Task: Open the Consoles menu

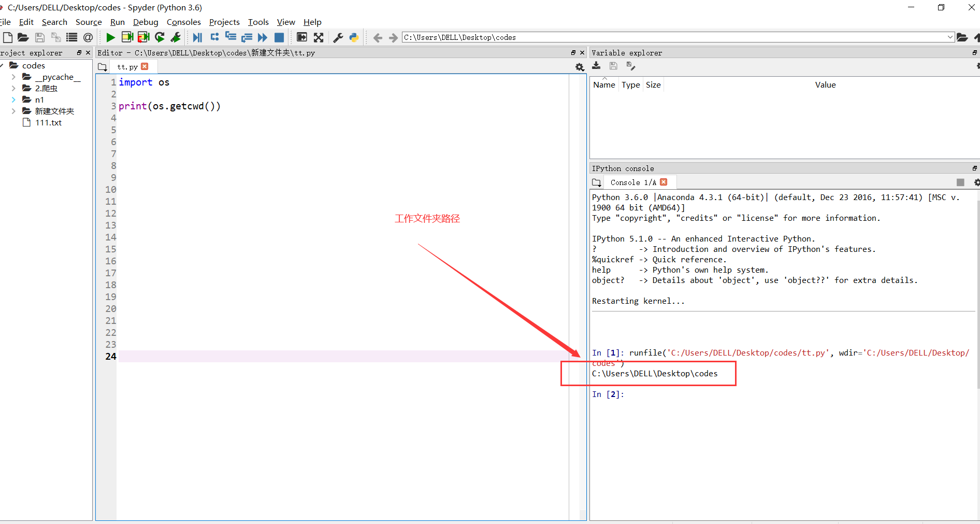Action: click(x=183, y=22)
